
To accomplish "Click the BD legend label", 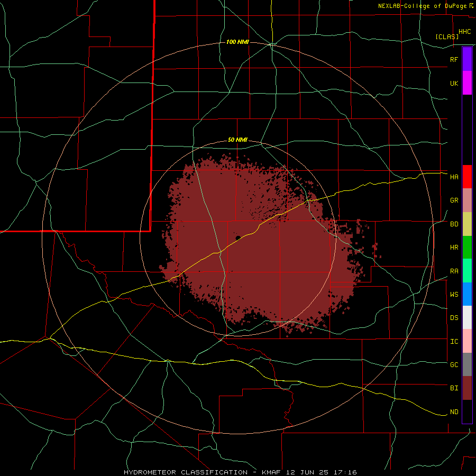I will coord(454,224).
